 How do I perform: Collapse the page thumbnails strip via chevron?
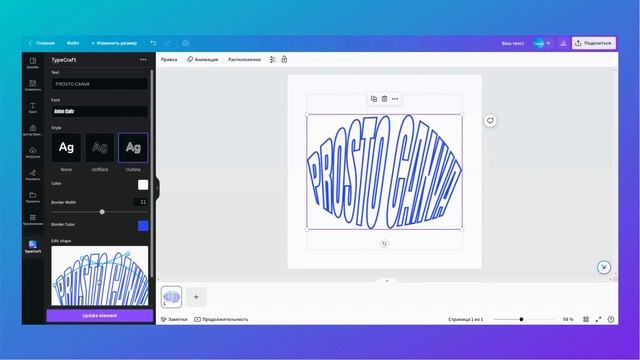(387, 281)
